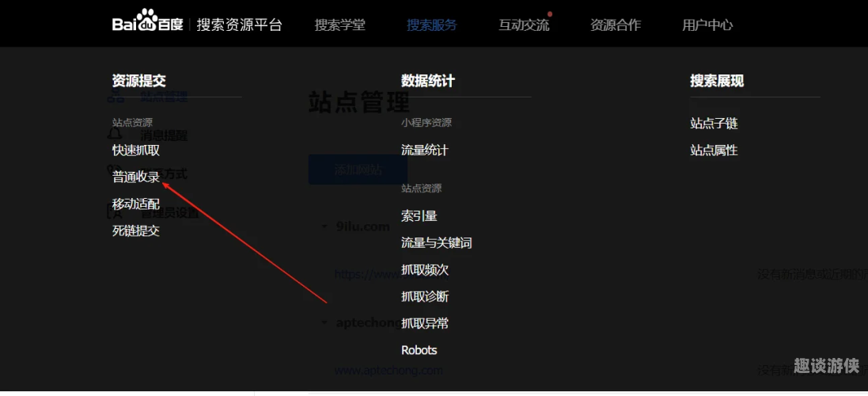868x396 pixels.
Task: Open 站点子链 under 搜索展现
Action: pyautogui.click(x=714, y=124)
